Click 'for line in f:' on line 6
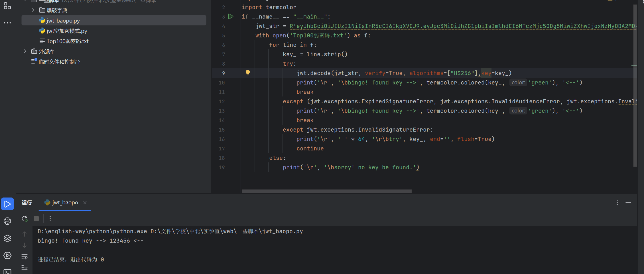Viewport: 644px width, 274px height. point(293,45)
